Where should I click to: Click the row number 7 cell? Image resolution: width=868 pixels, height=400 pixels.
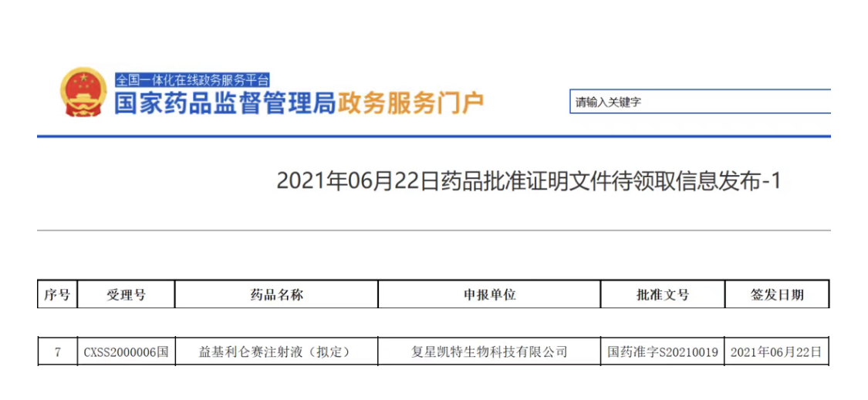tap(57, 352)
